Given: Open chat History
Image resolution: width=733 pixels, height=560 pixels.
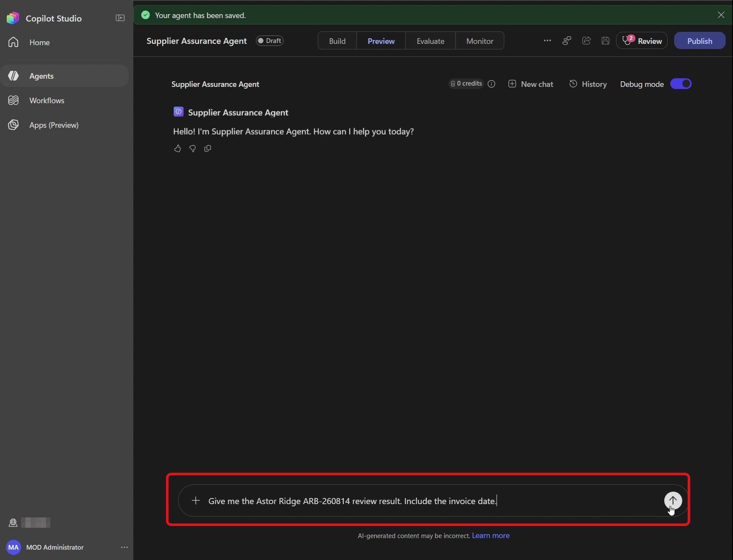Looking at the screenshot, I should tap(588, 84).
